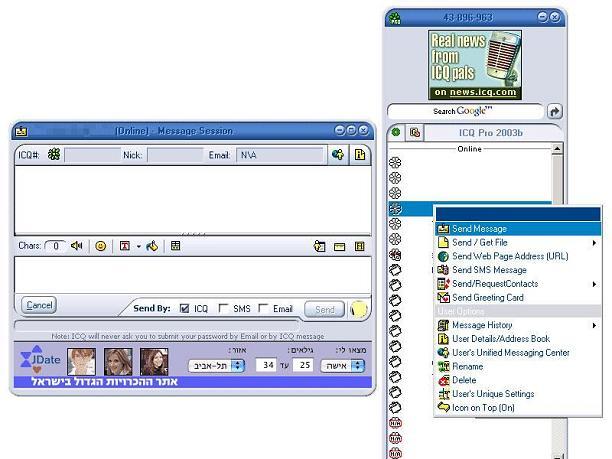Click the ICQ# number field
The image size is (612, 459).
pyautogui.click(x=92, y=155)
